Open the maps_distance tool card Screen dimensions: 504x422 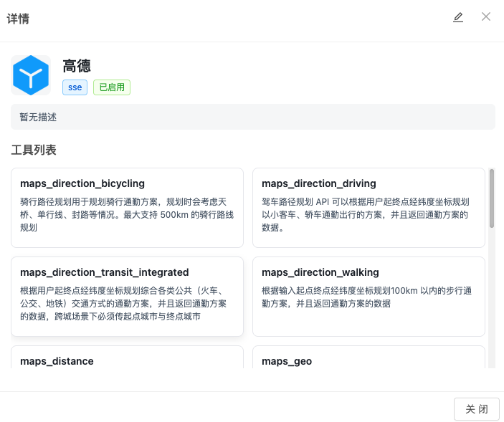127,358
